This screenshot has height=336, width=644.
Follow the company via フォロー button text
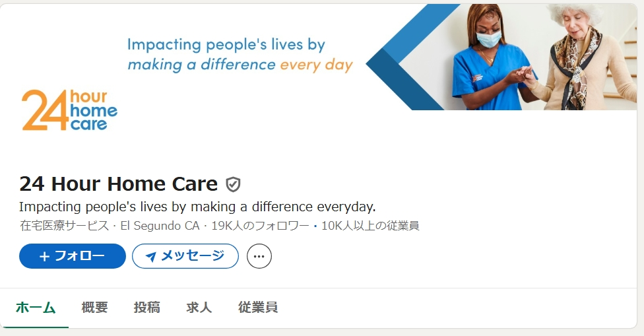[79, 256]
